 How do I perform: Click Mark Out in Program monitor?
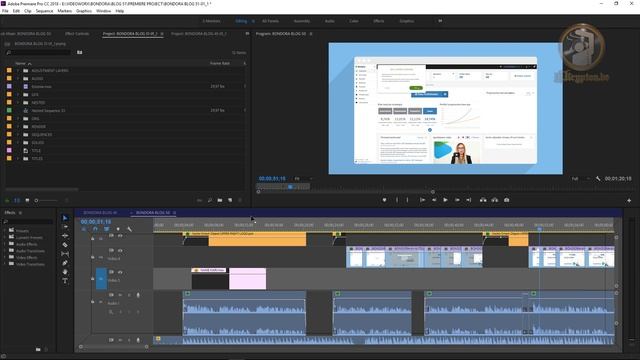[x=407, y=200]
